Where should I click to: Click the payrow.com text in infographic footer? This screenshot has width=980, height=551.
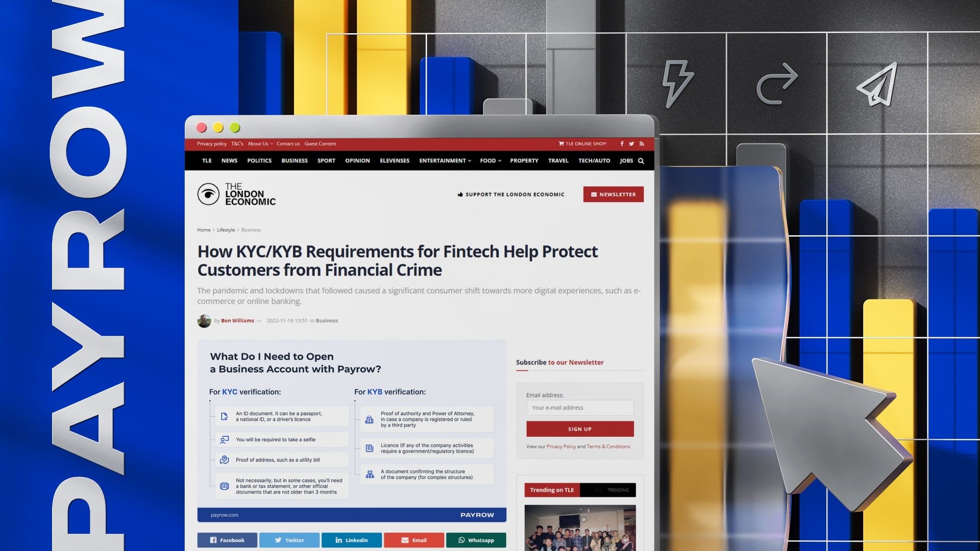(225, 515)
